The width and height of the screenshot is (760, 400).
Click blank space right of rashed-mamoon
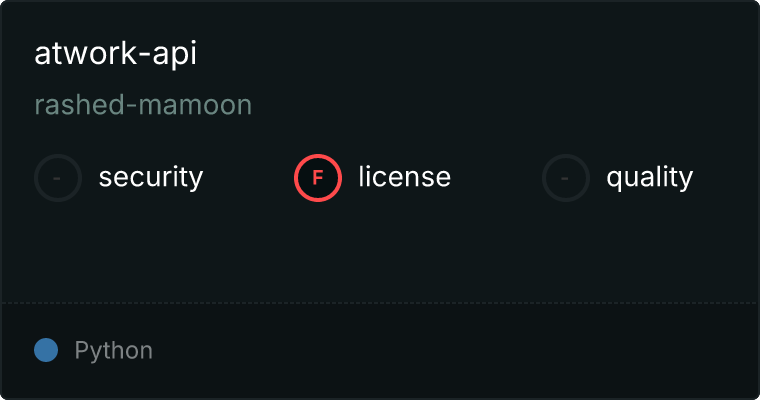click(450, 105)
